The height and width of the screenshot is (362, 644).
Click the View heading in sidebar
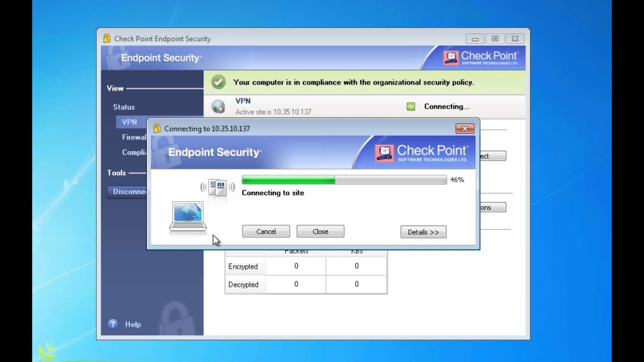tap(115, 88)
